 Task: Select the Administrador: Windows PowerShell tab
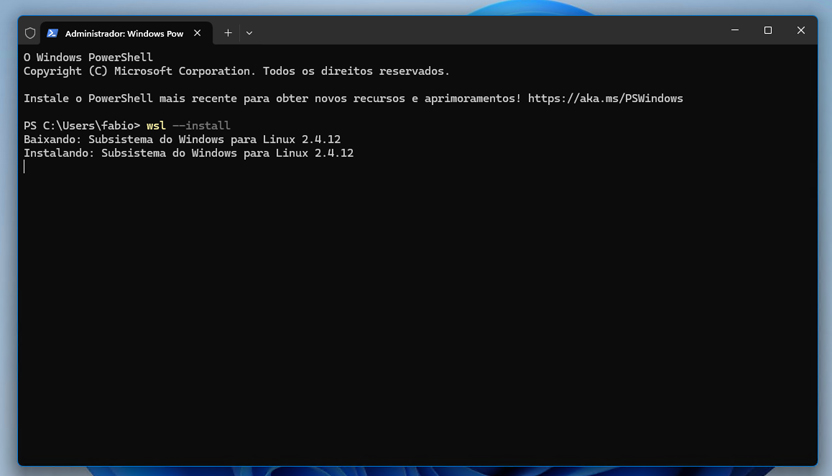point(126,33)
